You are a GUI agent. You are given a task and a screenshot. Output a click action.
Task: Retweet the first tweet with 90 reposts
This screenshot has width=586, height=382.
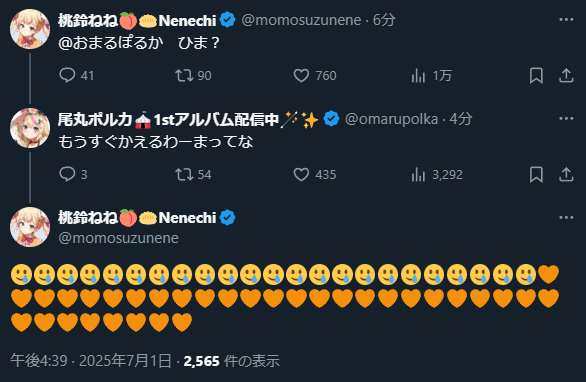pyautogui.click(x=193, y=76)
